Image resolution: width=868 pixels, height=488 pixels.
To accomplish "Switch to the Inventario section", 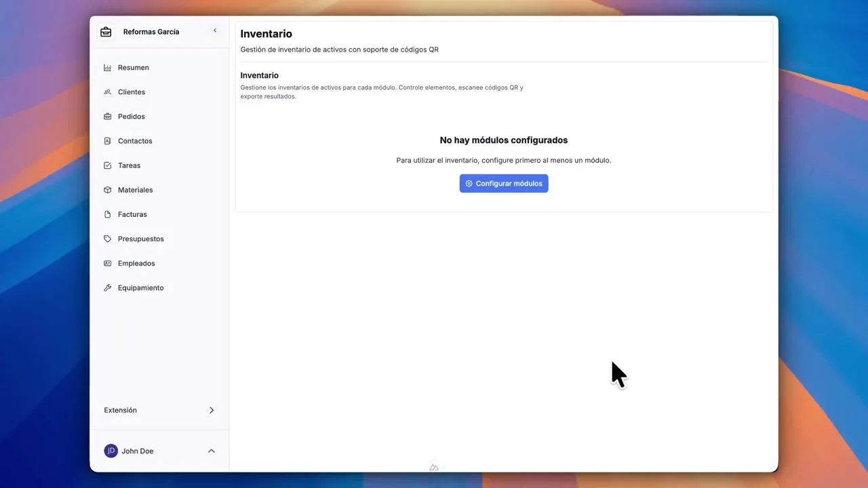I will (x=267, y=33).
